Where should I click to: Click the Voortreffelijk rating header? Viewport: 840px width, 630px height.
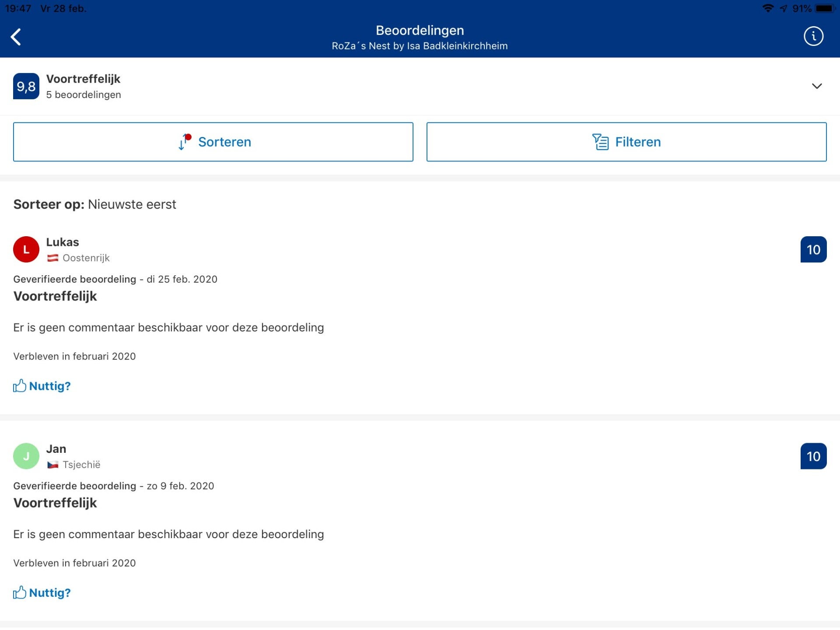[83, 79]
